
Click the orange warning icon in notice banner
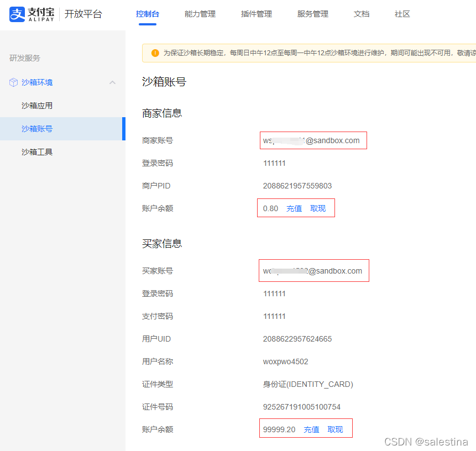(x=155, y=53)
